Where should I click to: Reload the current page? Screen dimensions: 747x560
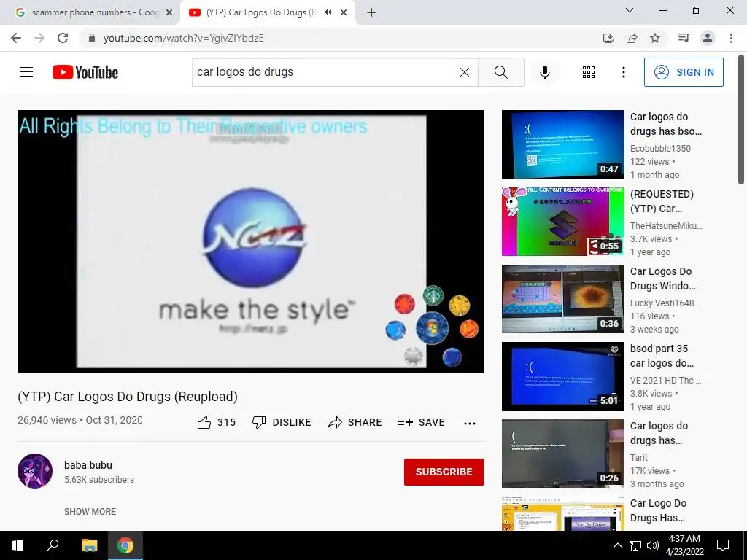[x=63, y=38]
